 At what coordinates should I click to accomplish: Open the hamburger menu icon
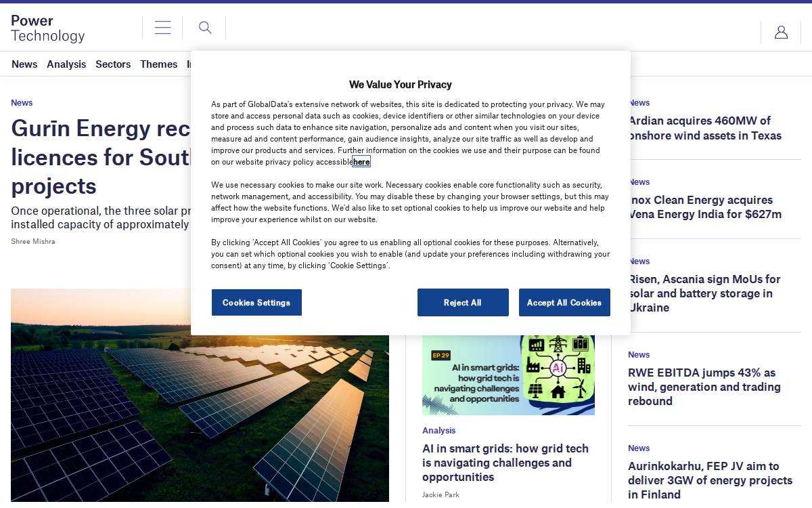162,28
